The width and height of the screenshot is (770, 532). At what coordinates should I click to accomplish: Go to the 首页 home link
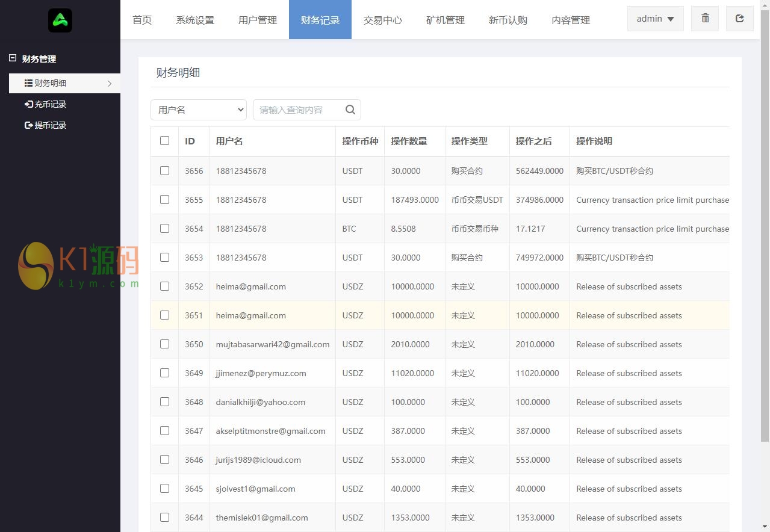coord(142,20)
